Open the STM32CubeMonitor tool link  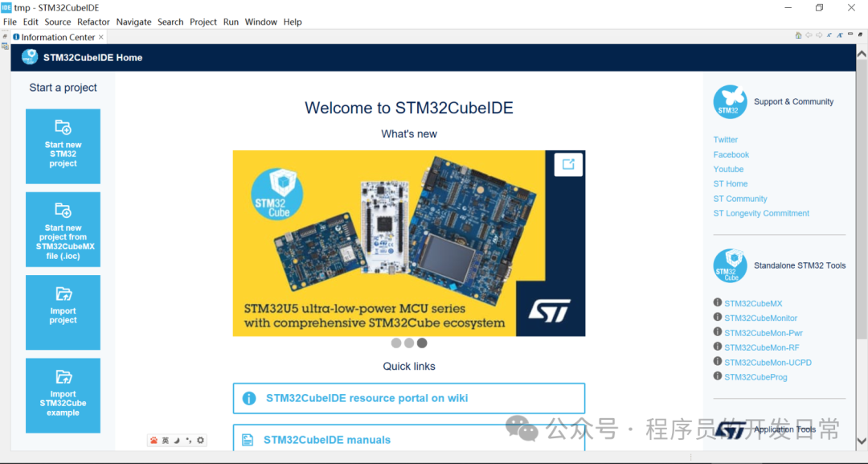click(x=760, y=318)
